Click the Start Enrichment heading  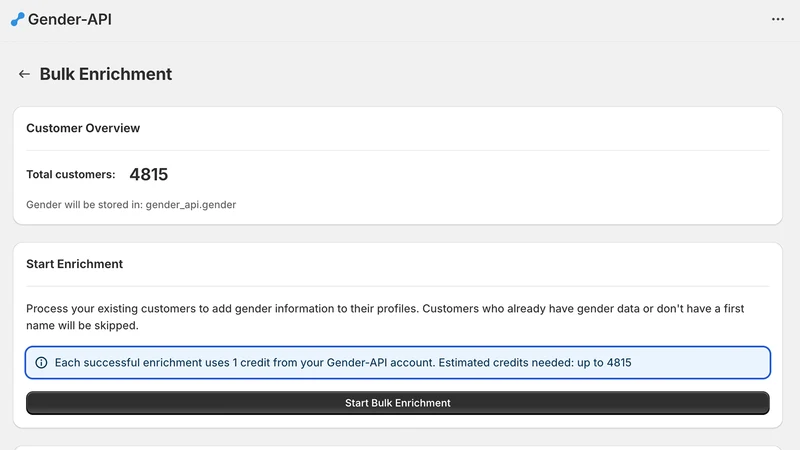(74, 264)
